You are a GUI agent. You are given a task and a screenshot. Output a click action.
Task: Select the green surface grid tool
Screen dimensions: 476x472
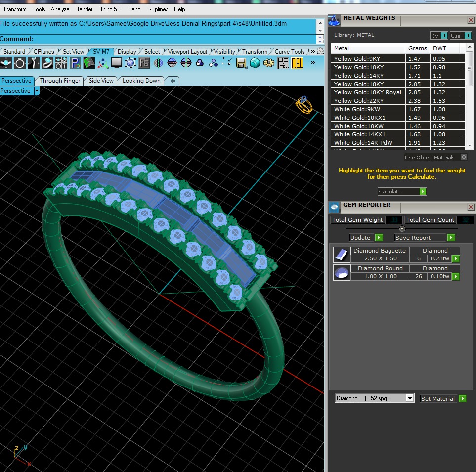[x=89, y=63]
